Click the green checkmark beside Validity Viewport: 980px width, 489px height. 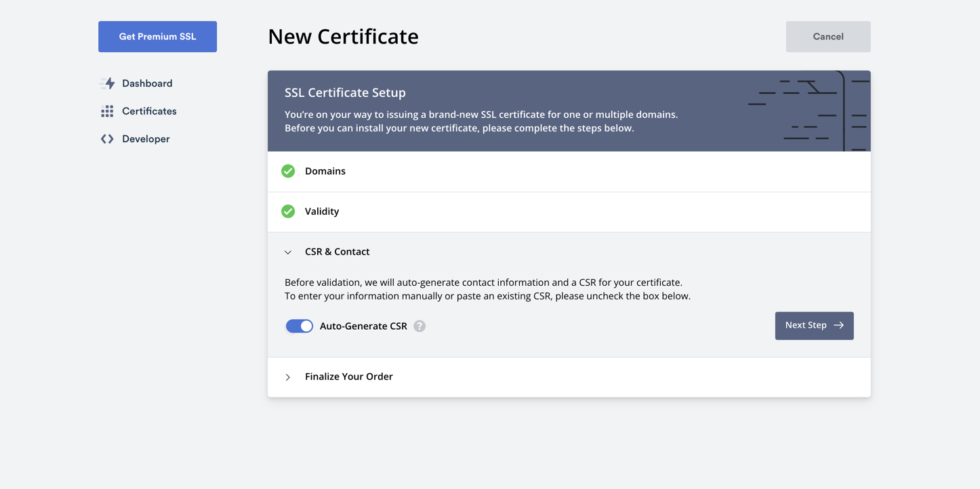pos(288,211)
